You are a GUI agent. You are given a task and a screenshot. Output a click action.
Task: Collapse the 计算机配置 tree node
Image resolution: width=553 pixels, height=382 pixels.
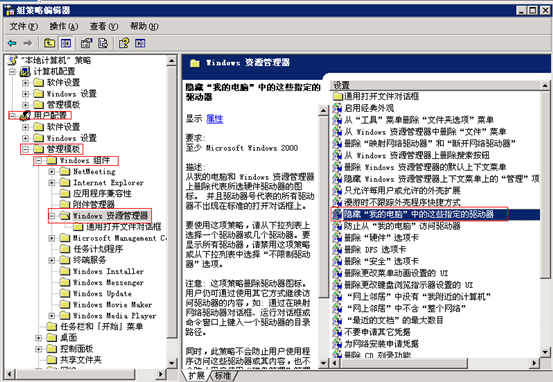(12, 72)
